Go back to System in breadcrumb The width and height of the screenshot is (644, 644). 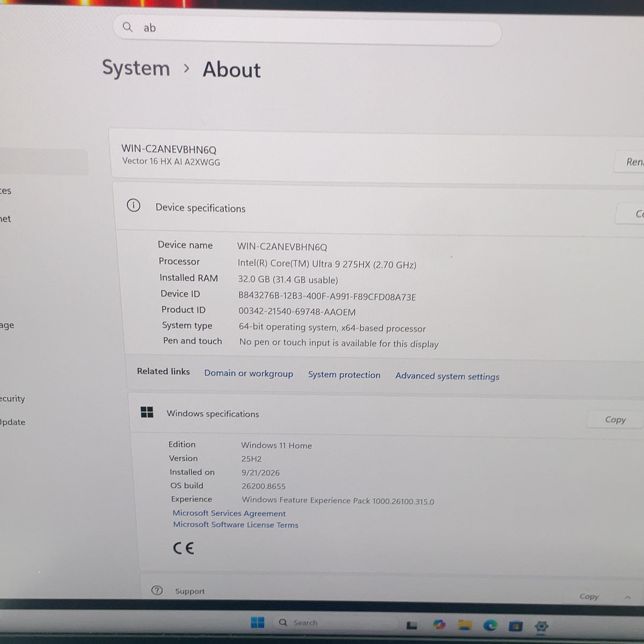tap(136, 68)
